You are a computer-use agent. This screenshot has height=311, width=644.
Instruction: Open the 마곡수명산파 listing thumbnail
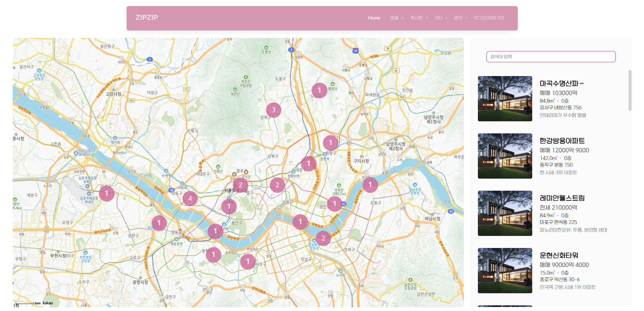[505, 99]
